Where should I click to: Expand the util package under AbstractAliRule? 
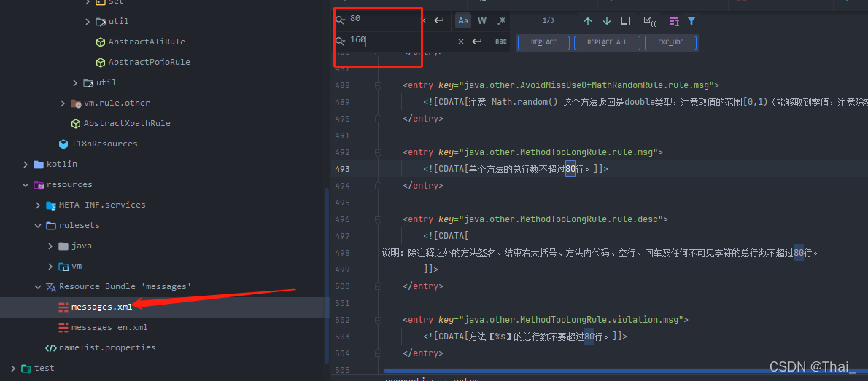(x=88, y=22)
